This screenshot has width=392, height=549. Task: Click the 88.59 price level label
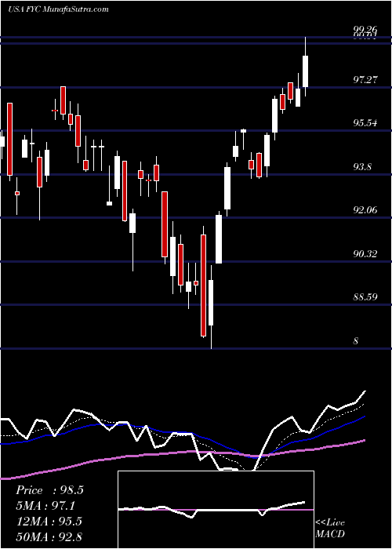[x=365, y=297]
